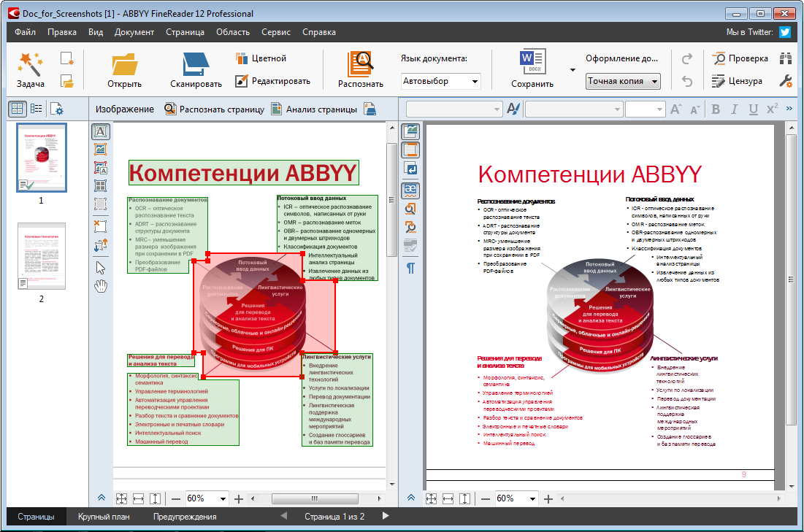Viewport: 804px width, 532px height.
Task: Click the redo arrow icon
Action: 687,58
